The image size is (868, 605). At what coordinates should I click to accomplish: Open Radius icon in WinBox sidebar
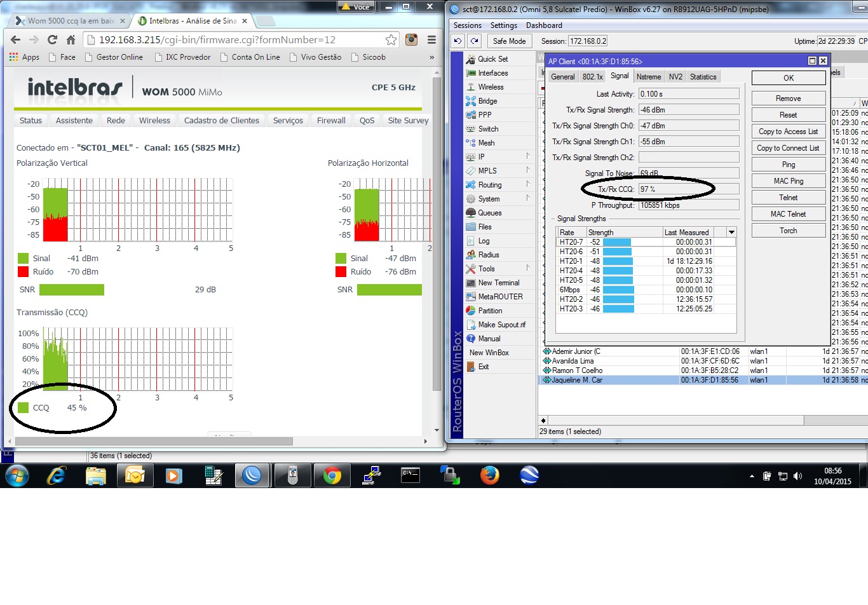tap(471, 255)
